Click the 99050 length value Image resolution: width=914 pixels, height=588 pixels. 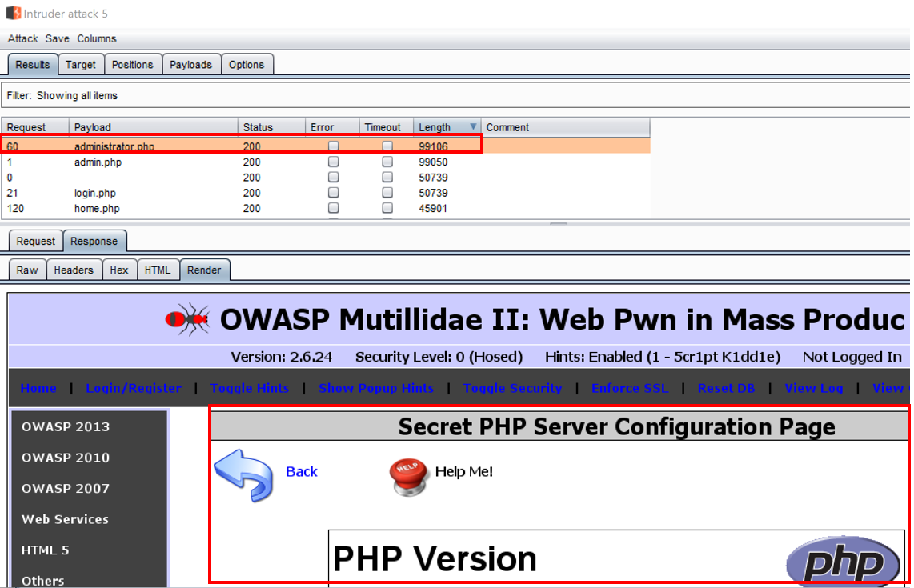click(433, 162)
